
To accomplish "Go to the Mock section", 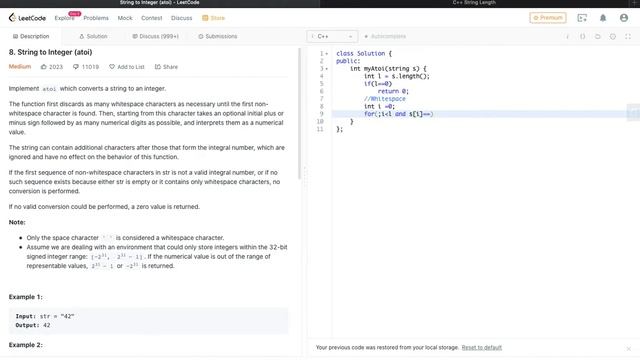I will 125,18.
